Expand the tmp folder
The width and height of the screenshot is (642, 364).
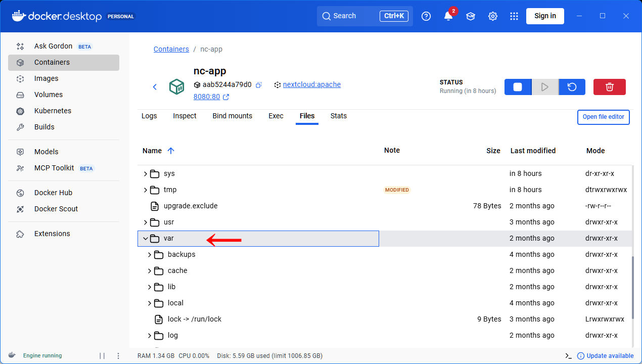[x=146, y=190]
